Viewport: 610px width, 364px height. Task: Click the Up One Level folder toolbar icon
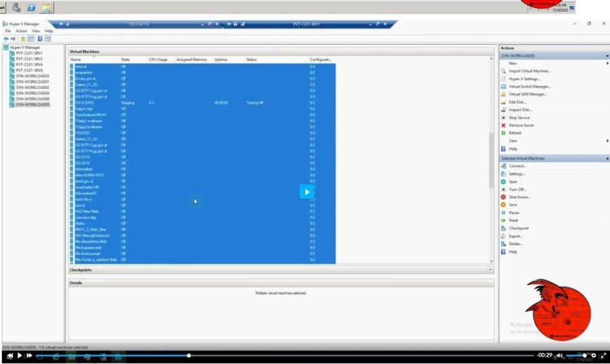point(23,39)
